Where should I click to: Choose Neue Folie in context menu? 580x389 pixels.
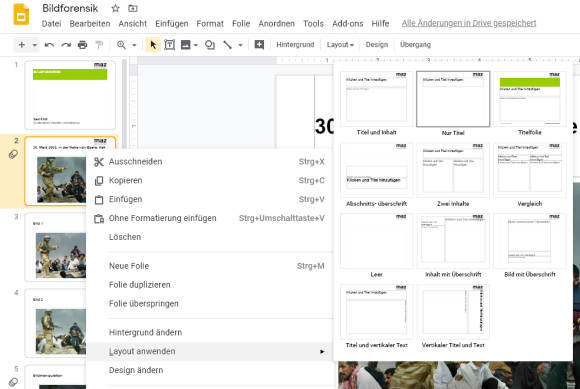(x=210, y=266)
